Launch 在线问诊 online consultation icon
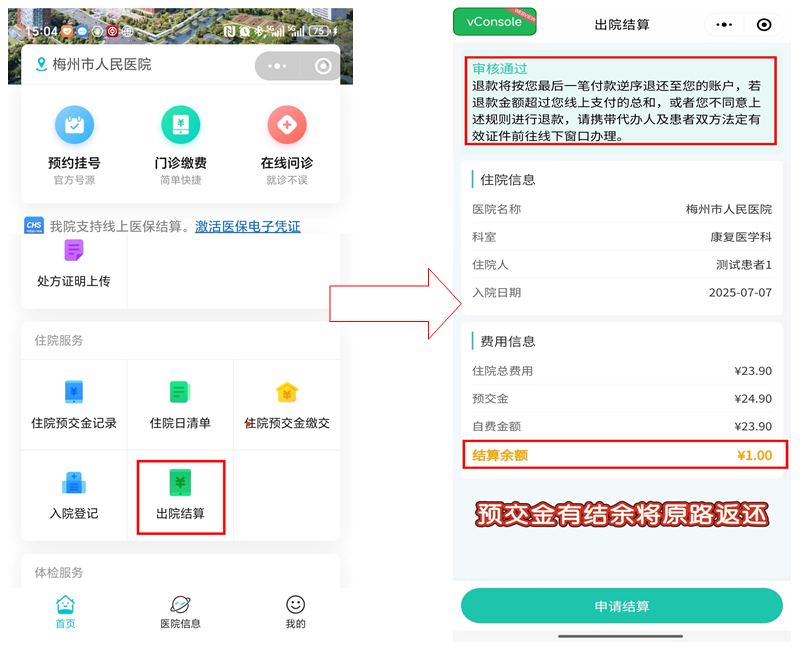 [x=287, y=126]
